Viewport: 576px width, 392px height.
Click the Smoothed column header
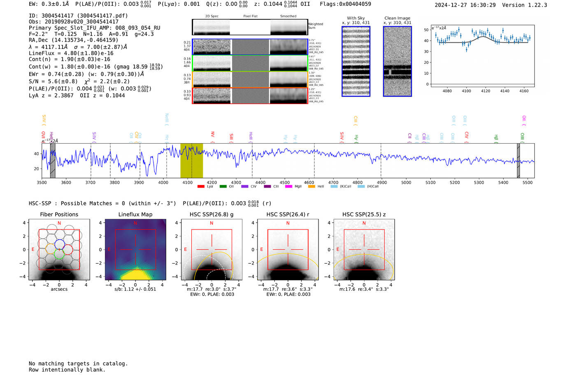[288, 16]
